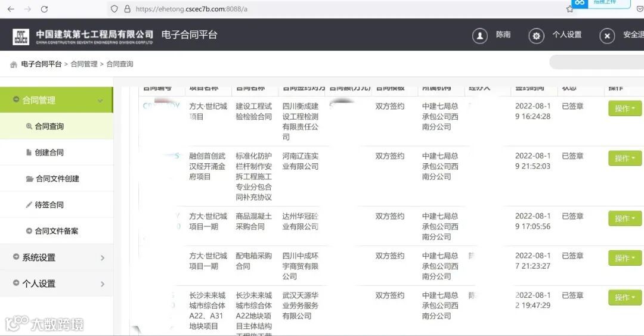Reload the page with refresh icon
644x336 pixels.
pyautogui.click(x=44, y=8)
